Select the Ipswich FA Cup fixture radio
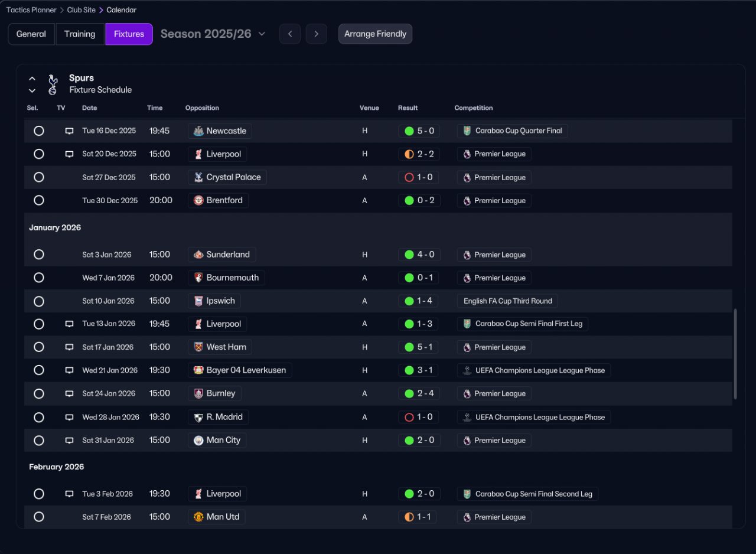The width and height of the screenshot is (756, 554). 39,301
